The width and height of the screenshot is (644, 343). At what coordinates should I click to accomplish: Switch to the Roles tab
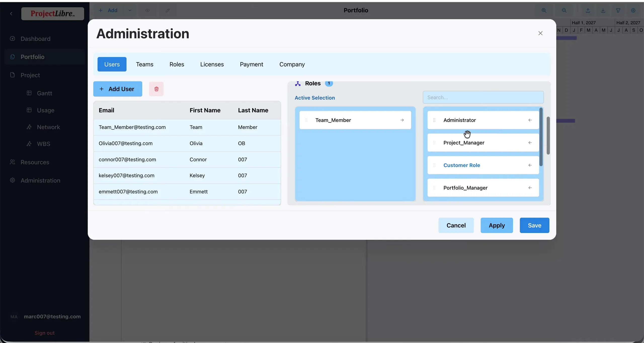(177, 64)
